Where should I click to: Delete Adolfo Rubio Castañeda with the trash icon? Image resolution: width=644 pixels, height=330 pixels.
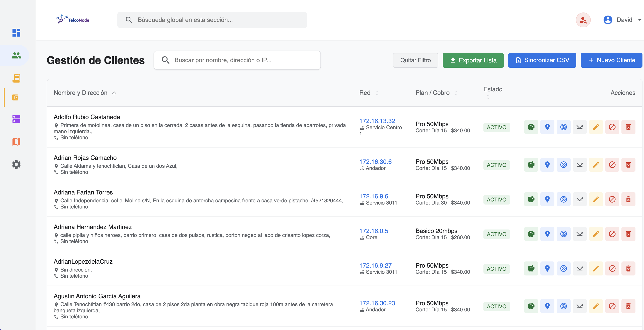point(628,127)
